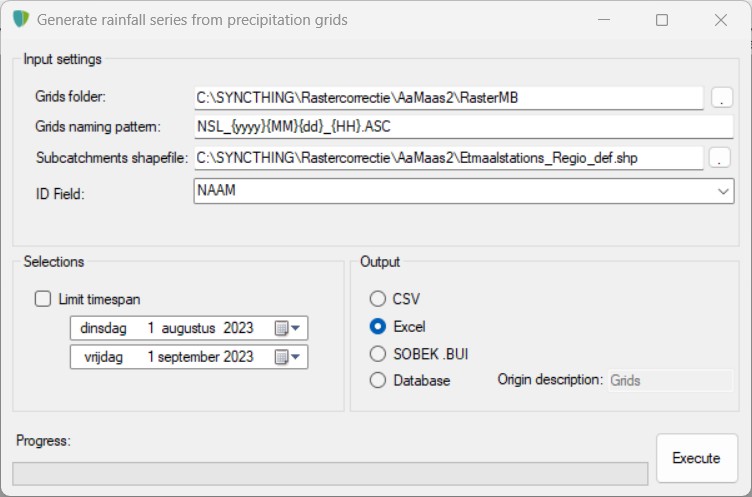Edit the Grids naming pattern field
The image size is (752, 497).
(463, 128)
